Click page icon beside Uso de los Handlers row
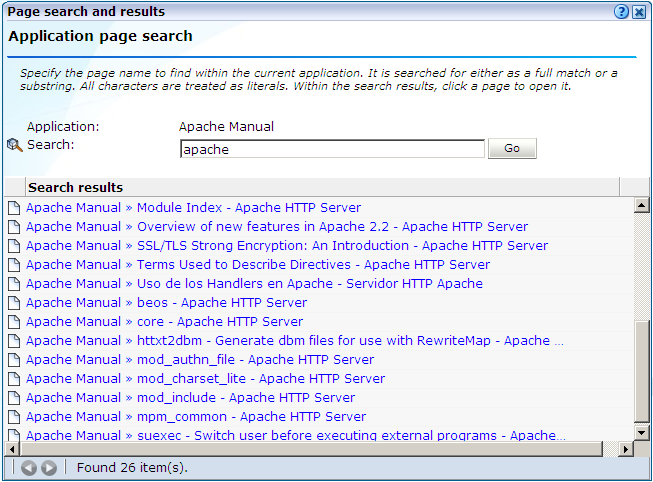The width and height of the screenshot is (653, 482). point(14,284)
